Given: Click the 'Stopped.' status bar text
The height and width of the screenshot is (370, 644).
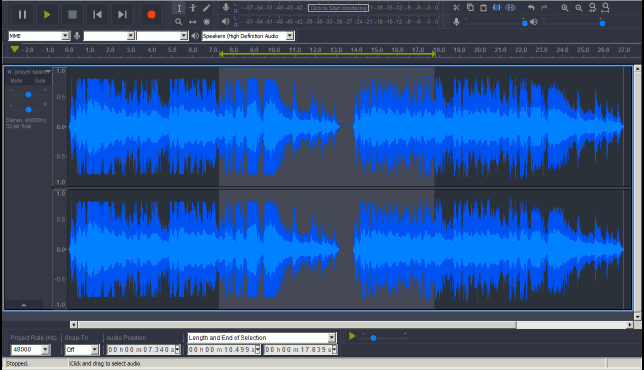Looking at the screenshot, I should [x=17, y=364].
